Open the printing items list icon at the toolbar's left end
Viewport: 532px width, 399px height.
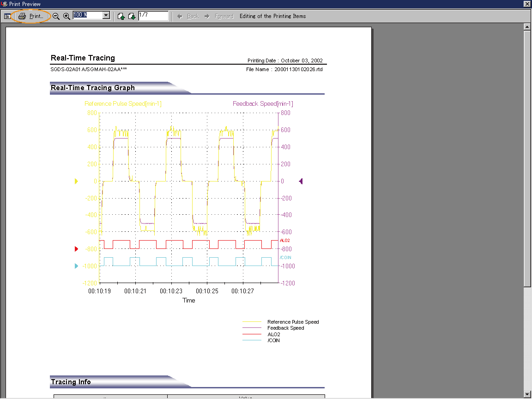coord(7,16)
